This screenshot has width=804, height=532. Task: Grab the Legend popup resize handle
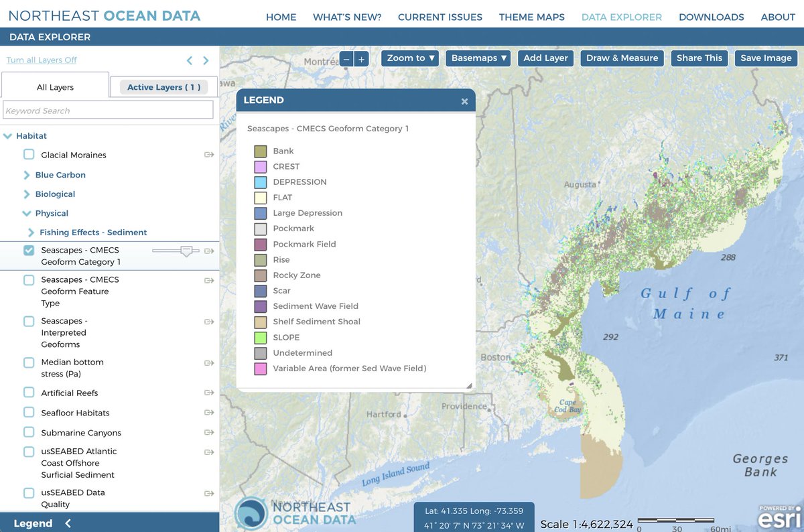click(469, 385)
